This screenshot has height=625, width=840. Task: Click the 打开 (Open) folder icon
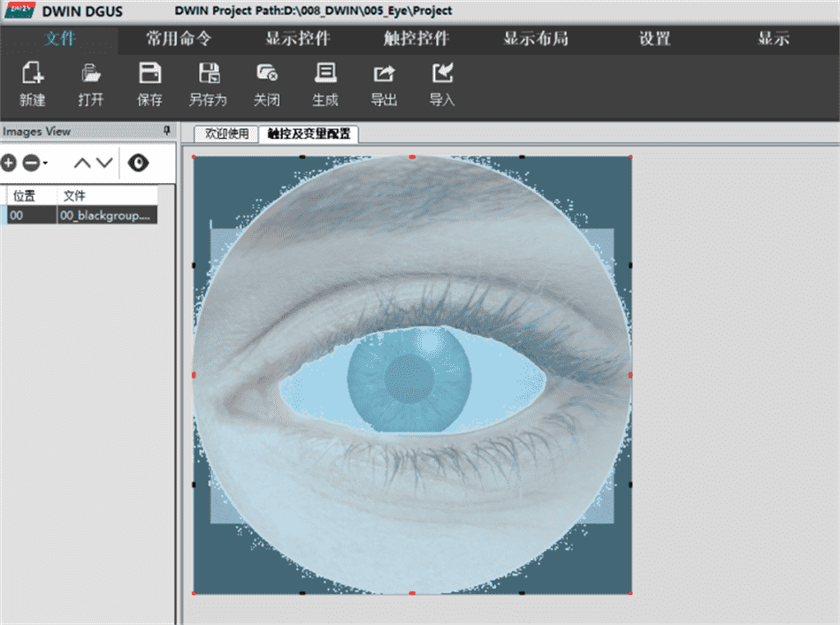(91, 74)
